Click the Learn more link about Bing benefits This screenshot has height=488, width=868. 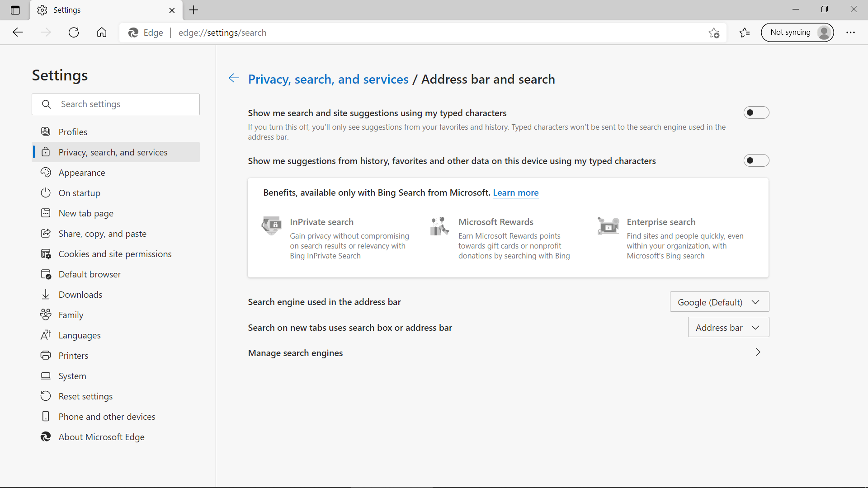[x=515, y=192]
